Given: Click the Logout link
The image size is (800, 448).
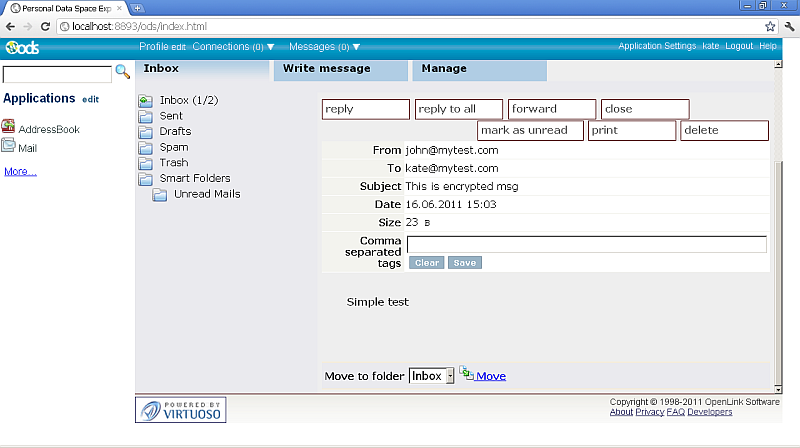Looking at the screenshot, I should point(739,46).
